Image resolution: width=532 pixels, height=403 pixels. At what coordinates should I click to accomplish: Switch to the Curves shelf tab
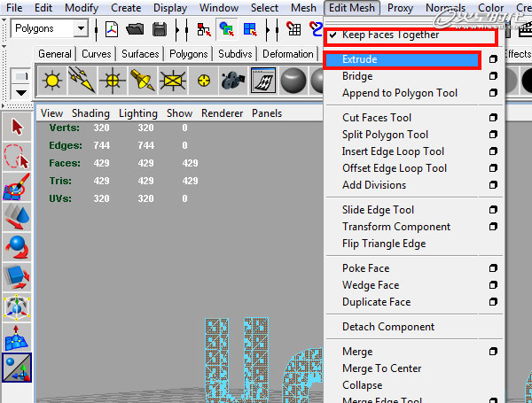[x=97, y=54]
